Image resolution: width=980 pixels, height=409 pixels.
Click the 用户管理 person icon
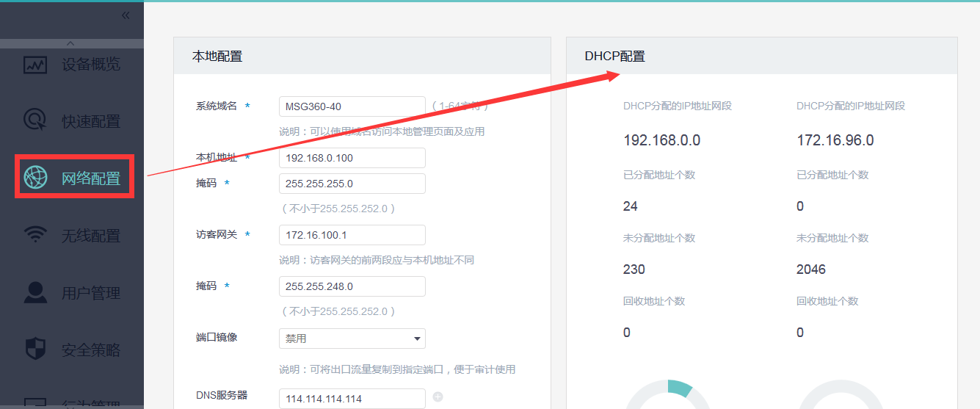pos(35,292)
